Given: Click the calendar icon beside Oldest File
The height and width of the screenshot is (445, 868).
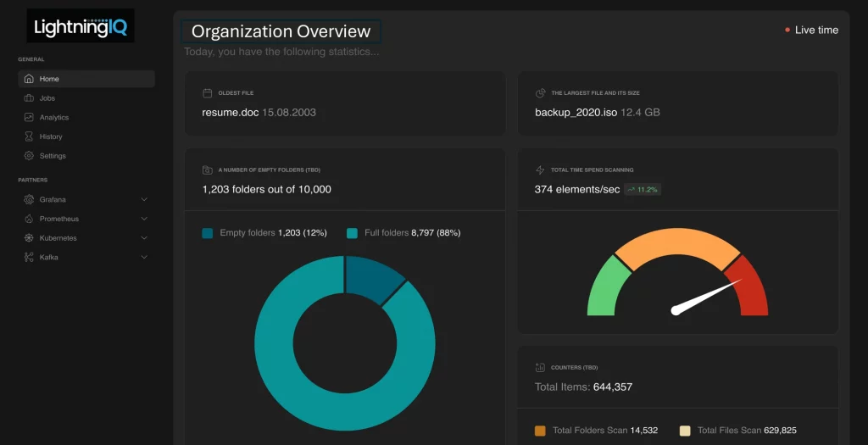Looking at the screenshot, I should pyautogui.click(x=207, y=93).
